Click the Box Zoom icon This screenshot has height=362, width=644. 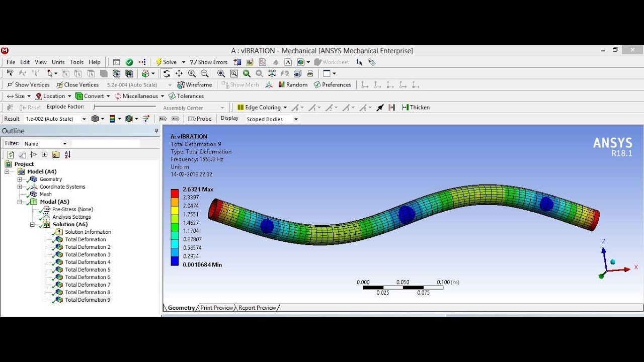204,73
